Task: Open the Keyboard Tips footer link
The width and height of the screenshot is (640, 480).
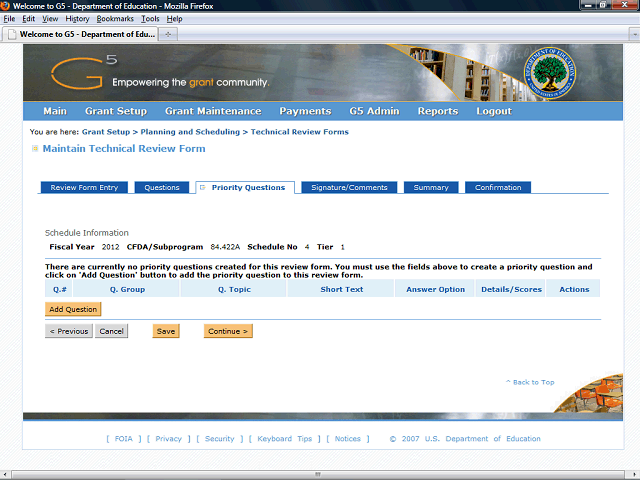Action: 284,439
